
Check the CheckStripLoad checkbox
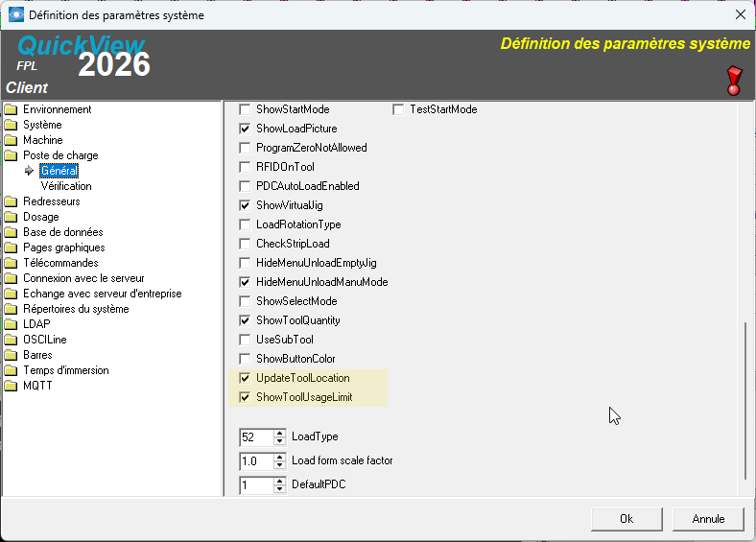click(245, 244)
